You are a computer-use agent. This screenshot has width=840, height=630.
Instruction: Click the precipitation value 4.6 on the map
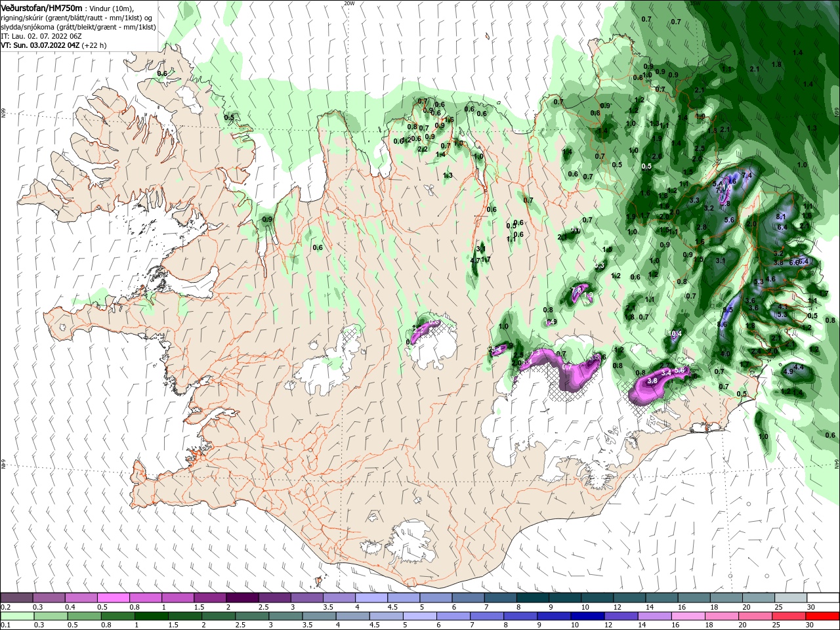[x=770, y=278]
